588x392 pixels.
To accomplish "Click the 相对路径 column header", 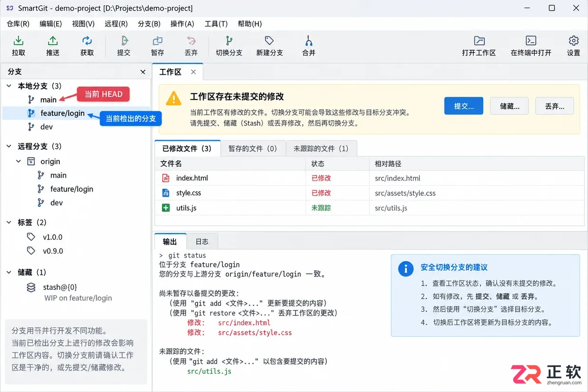I will click(476, 163).
